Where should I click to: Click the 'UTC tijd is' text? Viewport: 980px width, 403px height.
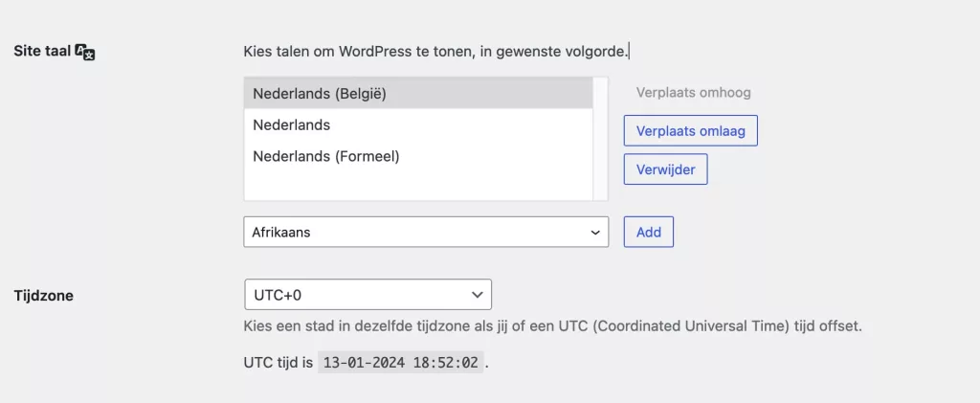click(278, 364)
